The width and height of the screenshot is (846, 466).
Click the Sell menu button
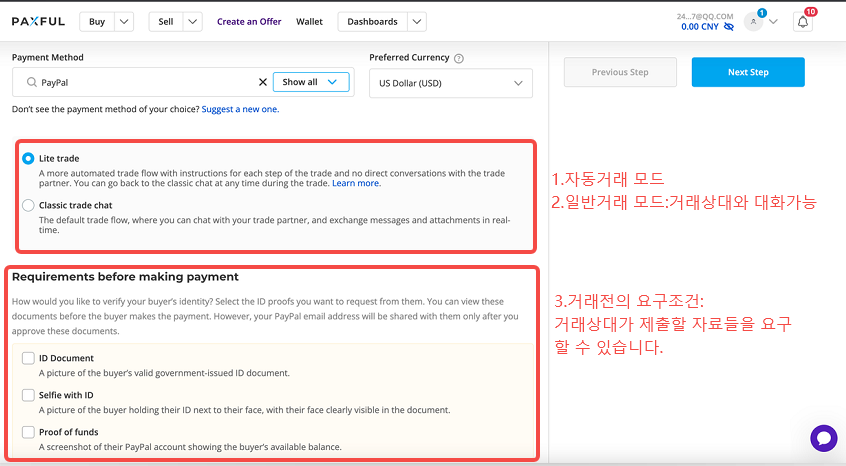tap(166, 22)
